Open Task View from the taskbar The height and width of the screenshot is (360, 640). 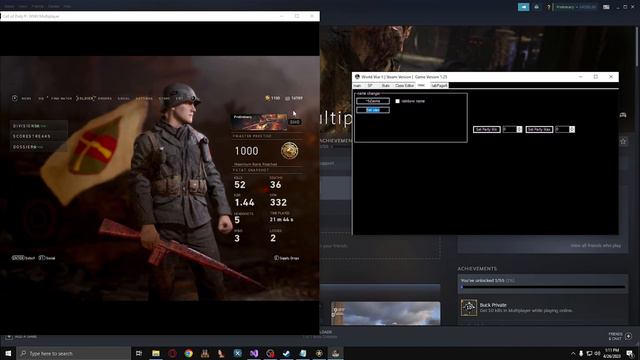point(139,353)
